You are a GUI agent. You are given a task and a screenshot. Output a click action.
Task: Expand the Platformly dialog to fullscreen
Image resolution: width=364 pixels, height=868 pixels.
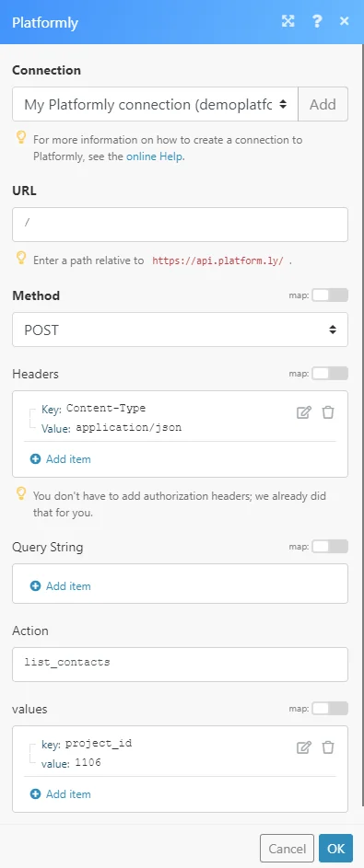point(288,21)
